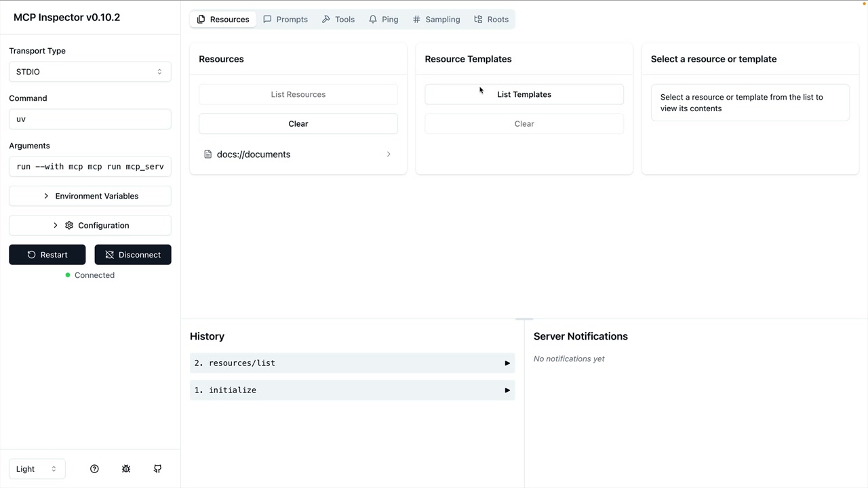The height and width of the screenshot is (488, 868).
Task: Click the bug report icon
Action: (126, 469)
